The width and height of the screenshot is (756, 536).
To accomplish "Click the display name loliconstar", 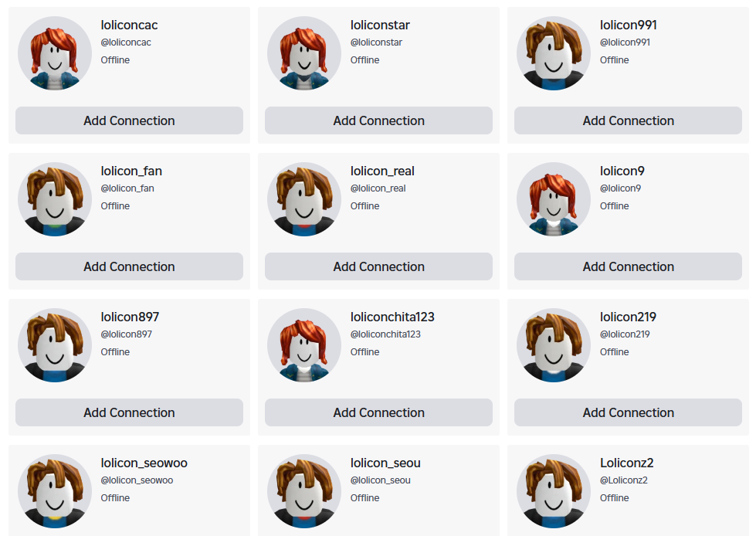I will 380,25.
